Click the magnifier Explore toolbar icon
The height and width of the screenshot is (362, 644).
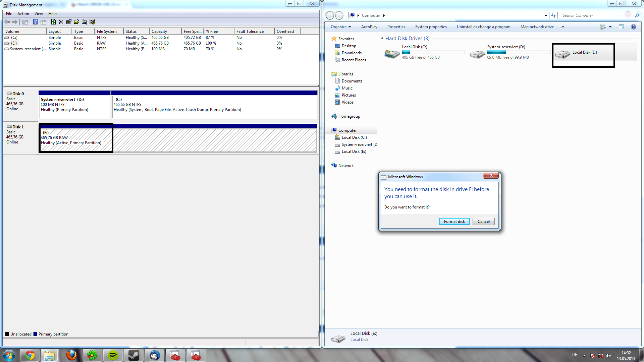tap(84, 22)
